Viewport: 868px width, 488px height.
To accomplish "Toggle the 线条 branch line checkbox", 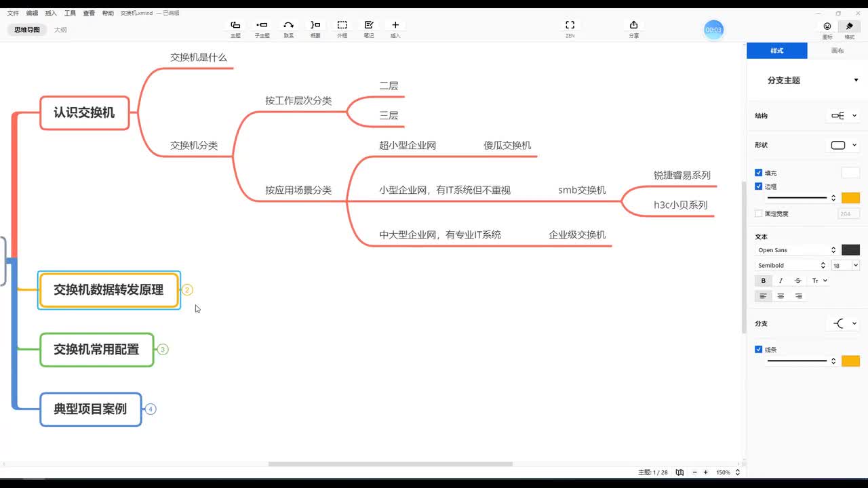I will 759,350.
